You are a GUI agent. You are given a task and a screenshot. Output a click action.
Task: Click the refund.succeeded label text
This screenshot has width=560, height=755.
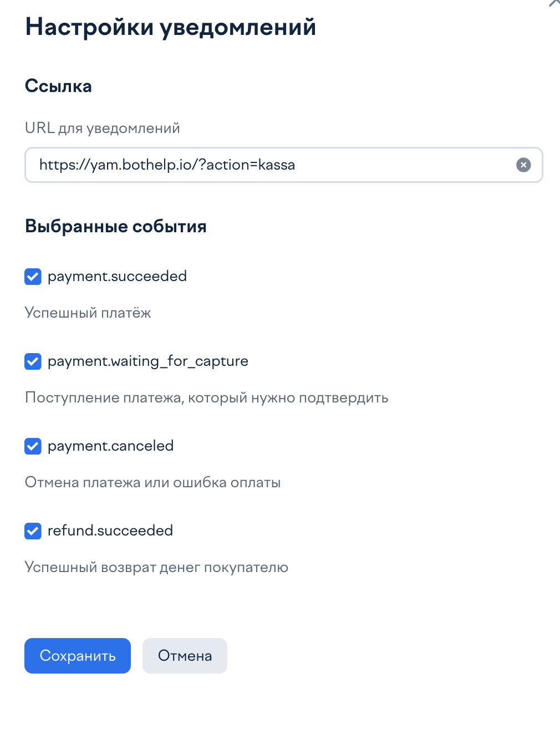pos(110,530)
